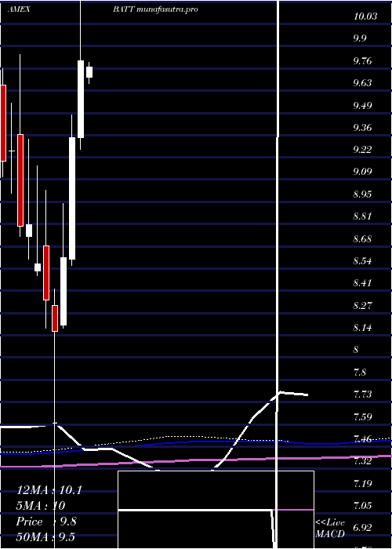Click the 50MA : 9.5 readout
Screen dimensions: 392x549
45,536
